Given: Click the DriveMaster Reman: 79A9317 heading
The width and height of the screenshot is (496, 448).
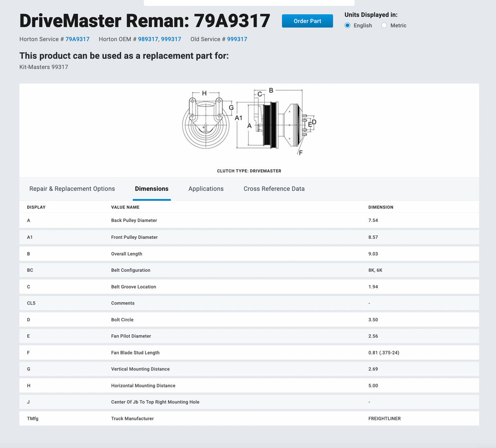Looking at the screenshot, I should (145, 21).
